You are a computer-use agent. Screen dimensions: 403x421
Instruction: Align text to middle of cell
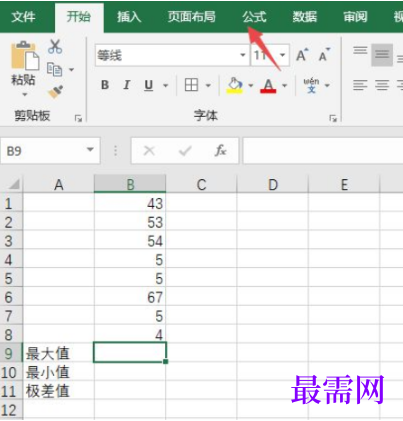click(382, 54)
